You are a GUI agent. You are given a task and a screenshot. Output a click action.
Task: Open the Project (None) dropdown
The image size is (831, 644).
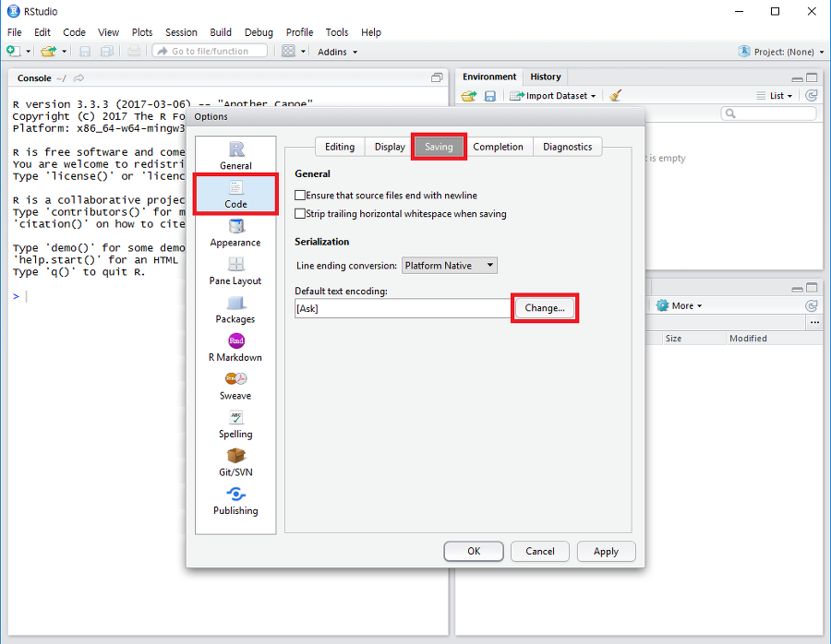click(x=781, y=52)
